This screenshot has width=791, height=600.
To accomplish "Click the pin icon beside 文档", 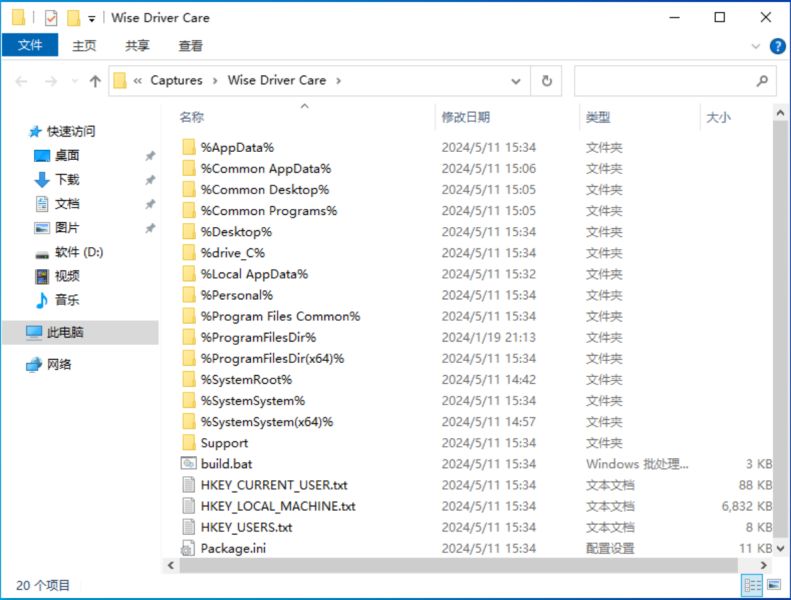I will pyautogui.click(x=150, y=204).
